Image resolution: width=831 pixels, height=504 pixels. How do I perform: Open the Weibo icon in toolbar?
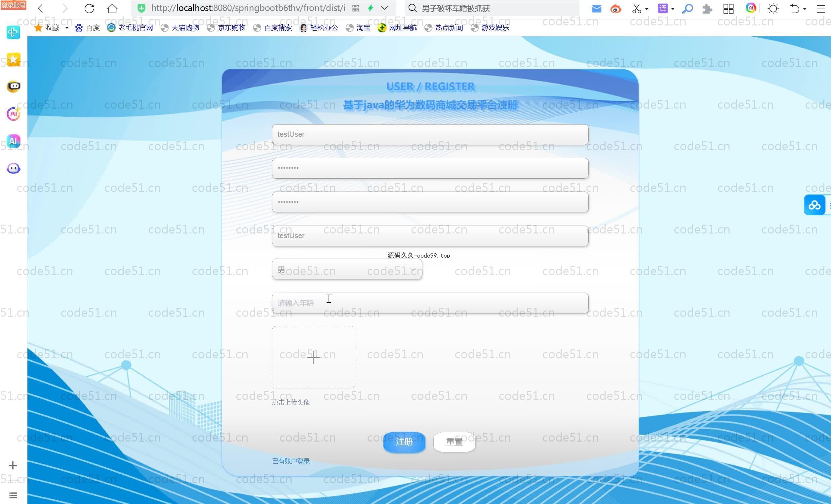[616, 9]
